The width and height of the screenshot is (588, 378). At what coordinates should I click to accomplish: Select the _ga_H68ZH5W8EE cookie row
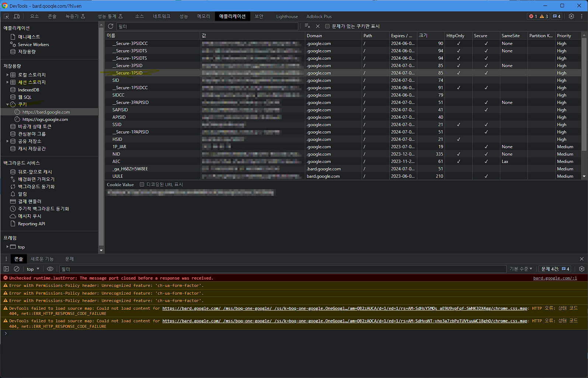[x=343, y=169]
